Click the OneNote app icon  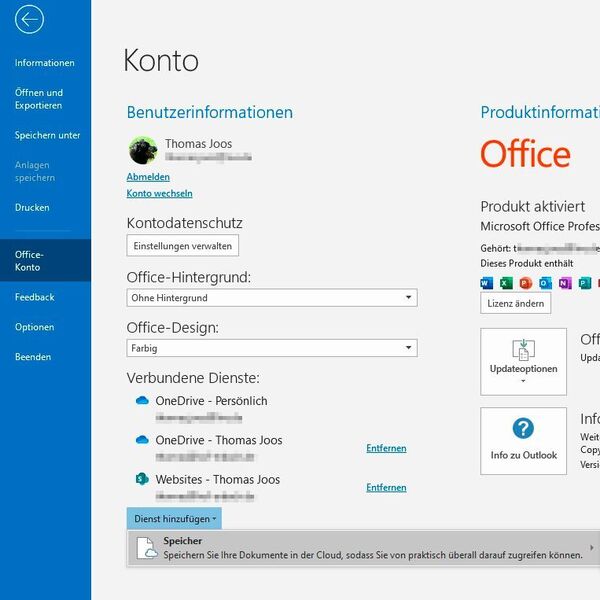(565, 283)
